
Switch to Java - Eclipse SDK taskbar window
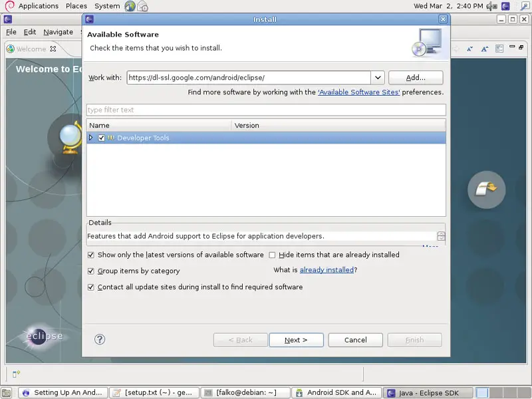click(428, 392)
